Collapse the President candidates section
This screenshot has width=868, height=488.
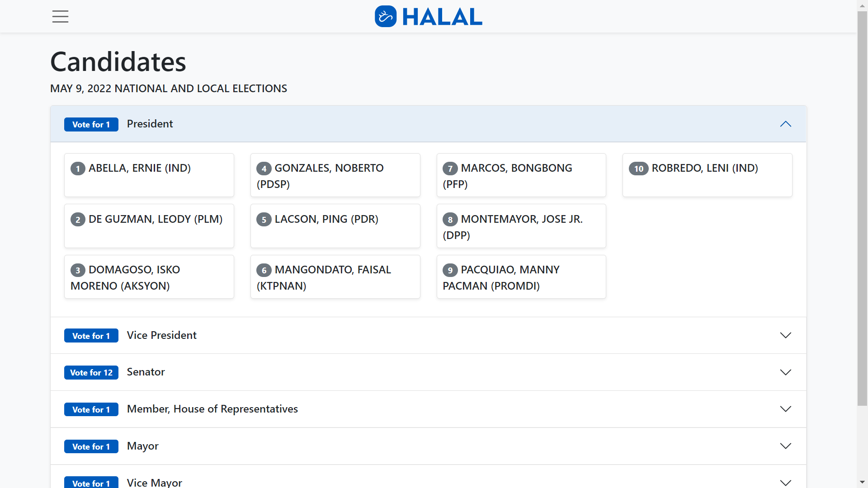pos(786,124)
